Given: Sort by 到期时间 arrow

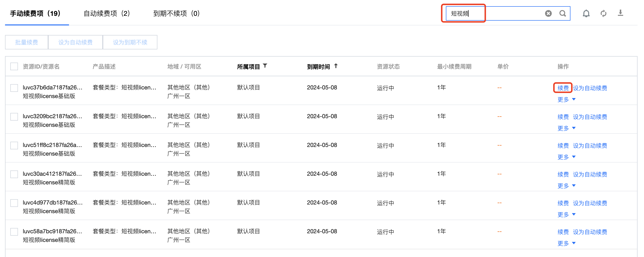Looking at the screenshot, I should click(x=336, y=66).
